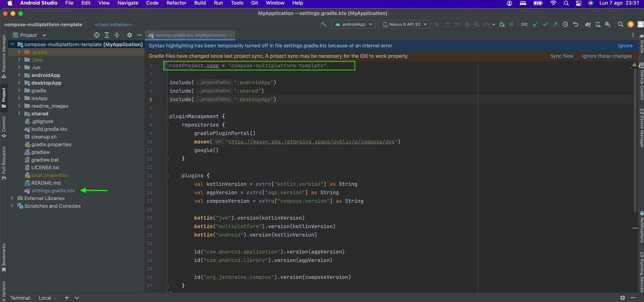
Task: Click Ignore these changes link
Action: 606,56
